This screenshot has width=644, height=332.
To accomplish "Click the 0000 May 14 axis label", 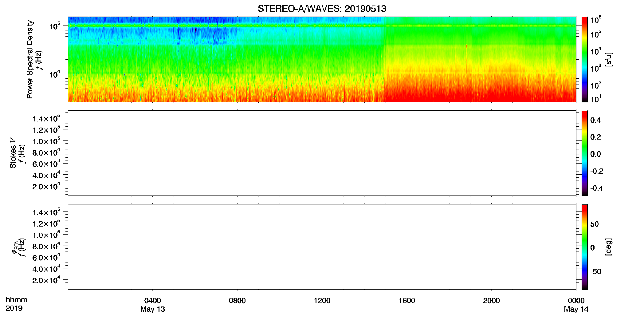I will 576,305.
